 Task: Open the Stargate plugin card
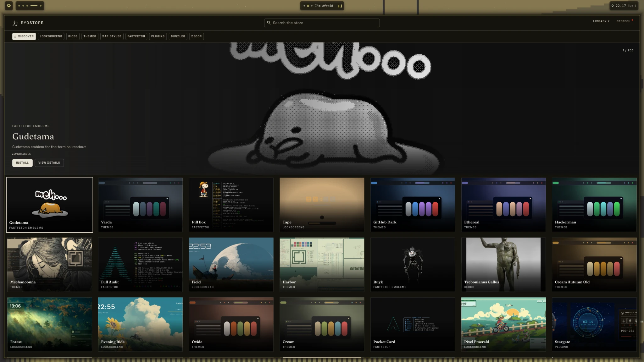click(594, 324)
